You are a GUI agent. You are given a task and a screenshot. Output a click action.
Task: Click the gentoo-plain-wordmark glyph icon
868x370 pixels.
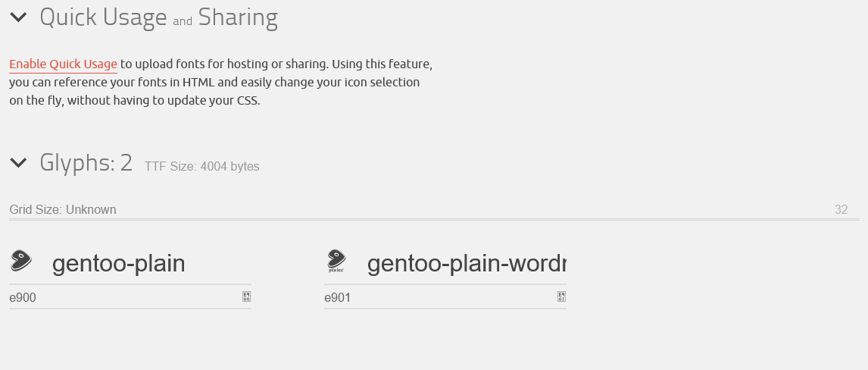336,261
